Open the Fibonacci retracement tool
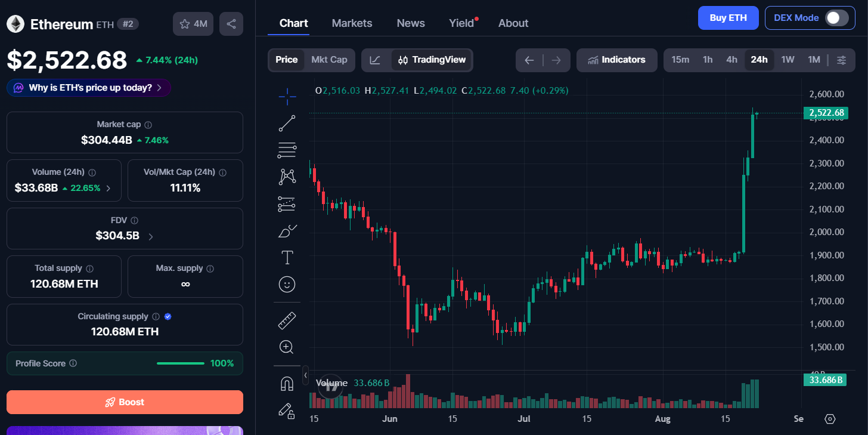This screenshot has width=868, height=435. pyautogui.click(x=287, y=150)
